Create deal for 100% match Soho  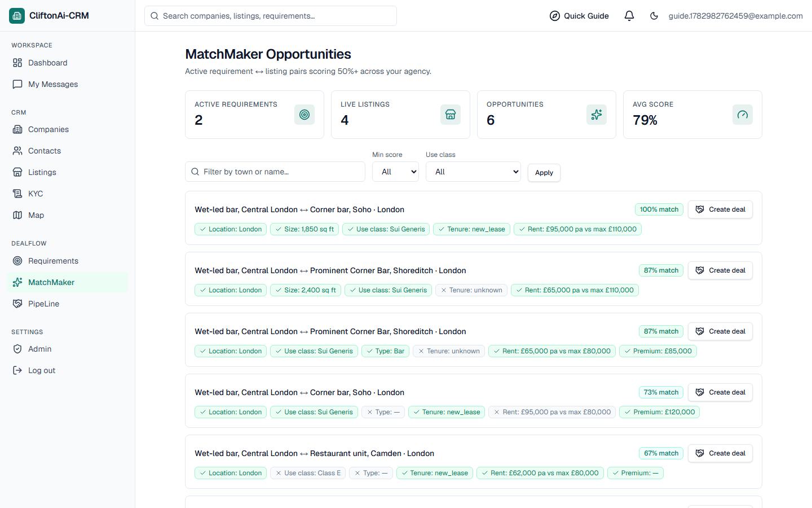[x=720, y=209]
